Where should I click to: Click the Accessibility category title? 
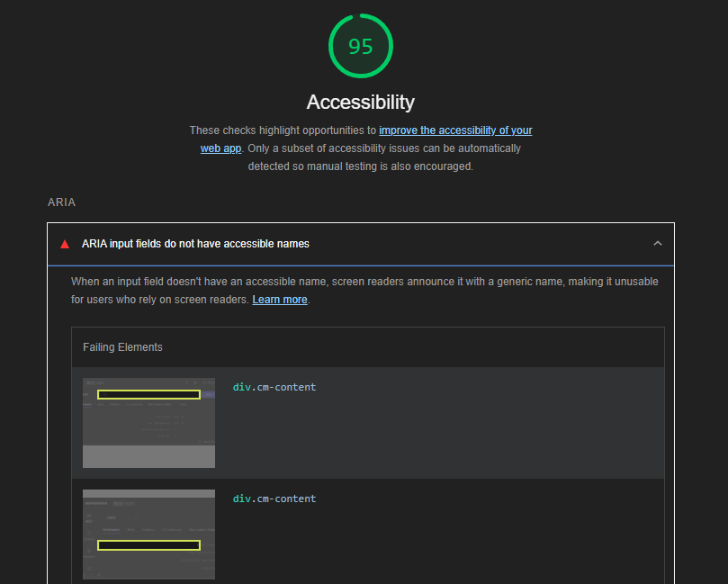click(361, 102)
